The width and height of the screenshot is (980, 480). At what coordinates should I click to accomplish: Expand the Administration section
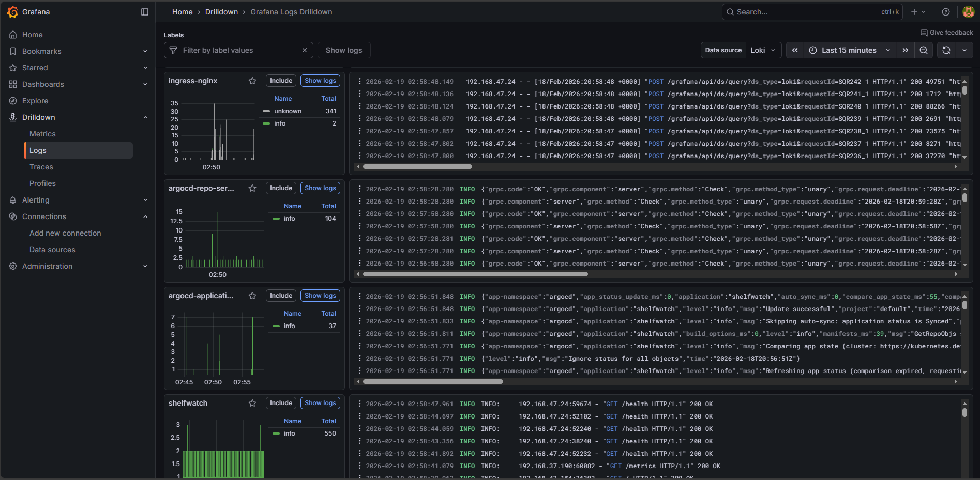[145, 266]
